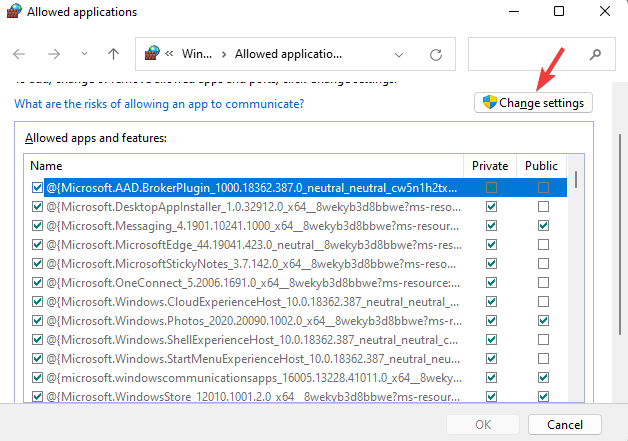Viewport: 628px width, 441px height.
Task: Toggle Public checkbox for DesktopAppInstaller
Action: pyautogui.click(x=543, y=207)
